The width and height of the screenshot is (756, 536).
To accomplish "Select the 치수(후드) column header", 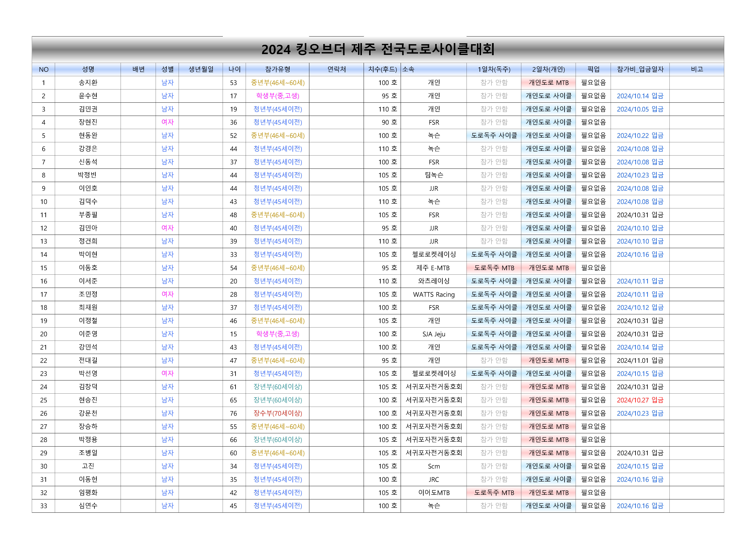I will click(x=382, y=69).
